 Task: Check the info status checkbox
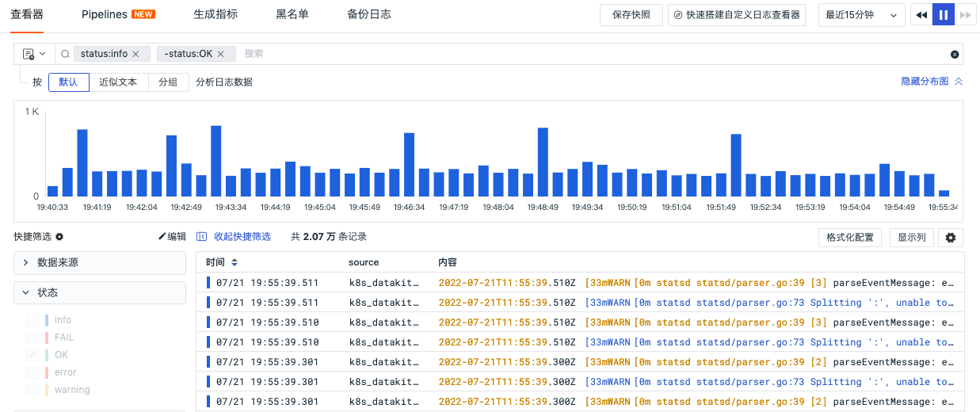(32, 320)
